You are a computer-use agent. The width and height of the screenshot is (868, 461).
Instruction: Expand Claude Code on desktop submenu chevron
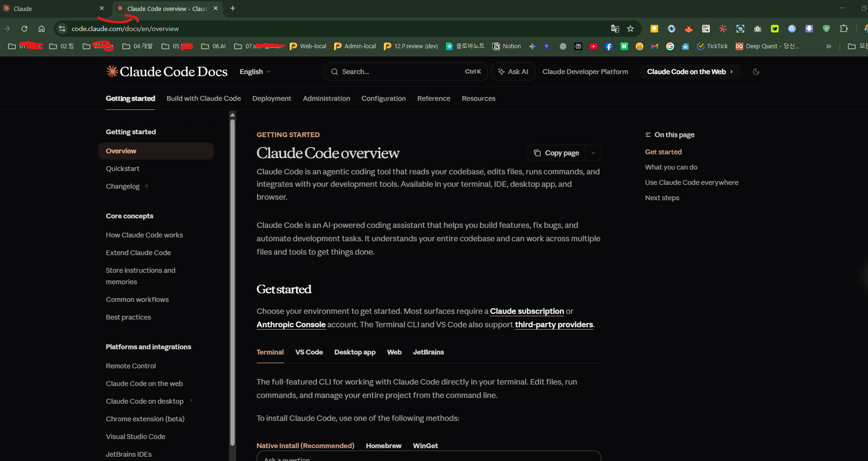coord(191,401)
